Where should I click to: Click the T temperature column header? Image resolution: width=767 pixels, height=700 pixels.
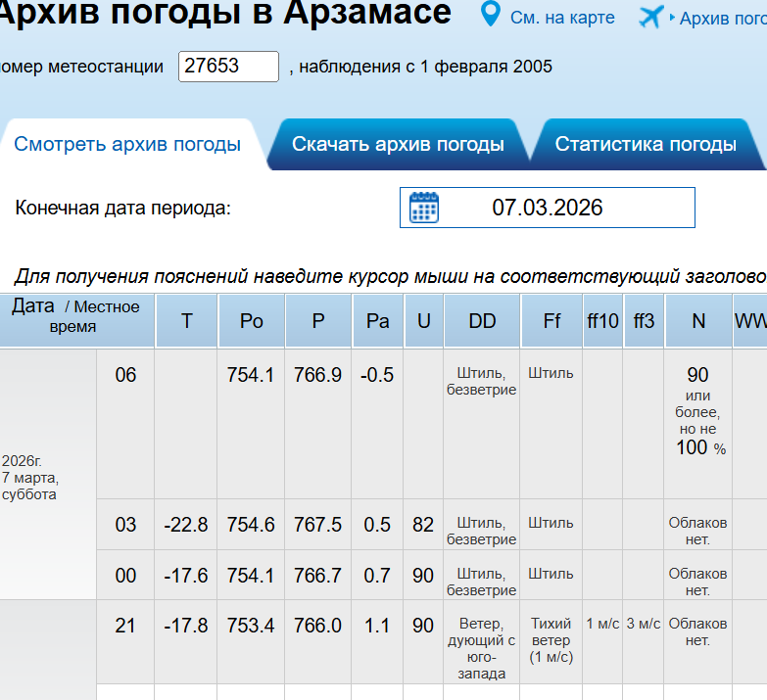coord(186,321)
